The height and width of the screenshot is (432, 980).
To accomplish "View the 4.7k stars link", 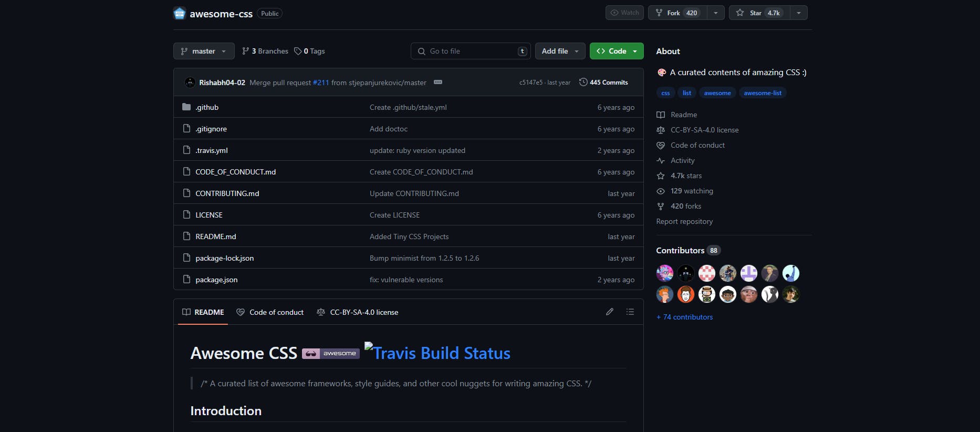I will point(679,176).
